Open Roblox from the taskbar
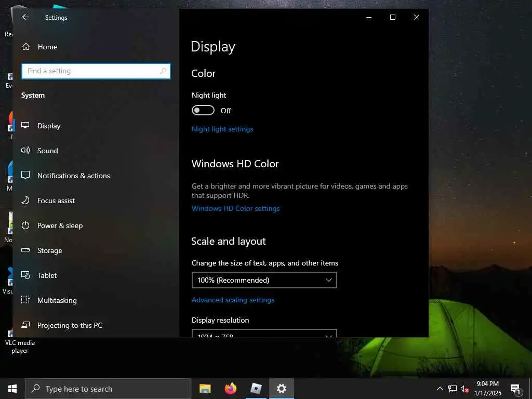This screenshot has height=399, width=532. point(256,389)
